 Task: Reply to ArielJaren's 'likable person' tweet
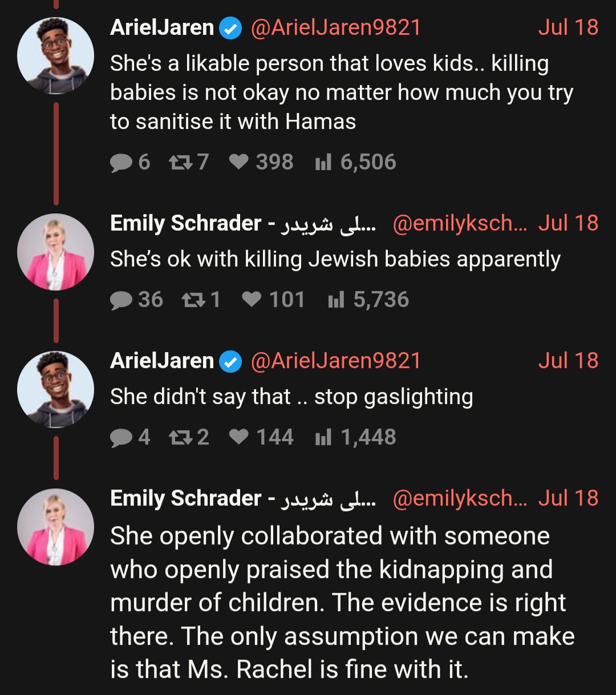tap(129, 163)
